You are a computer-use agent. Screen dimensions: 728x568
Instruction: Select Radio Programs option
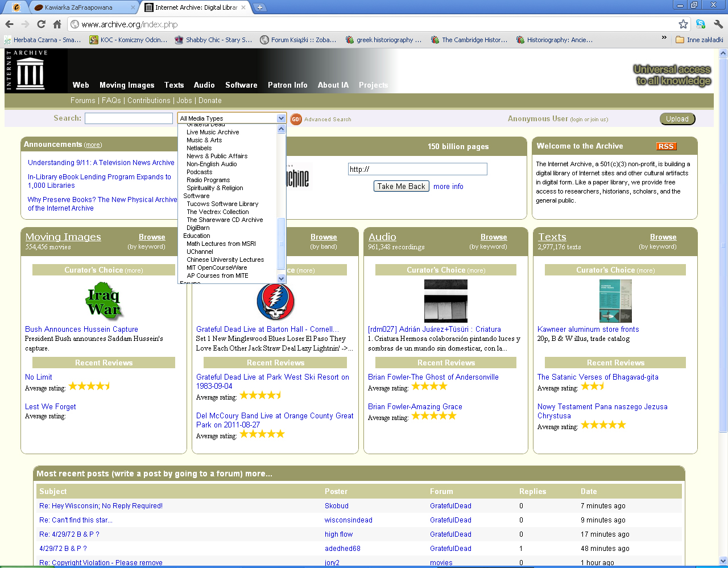[208, 180]
